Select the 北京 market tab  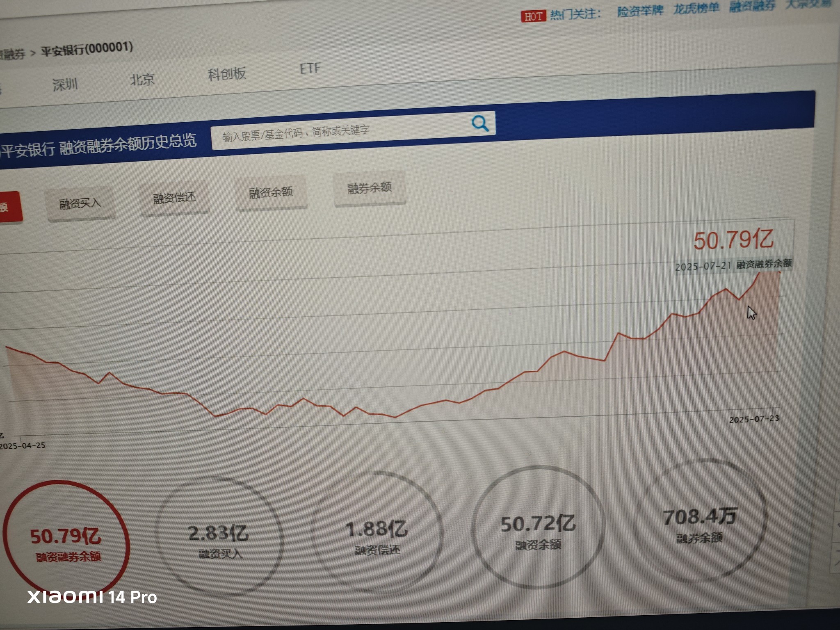pos(142,80)
